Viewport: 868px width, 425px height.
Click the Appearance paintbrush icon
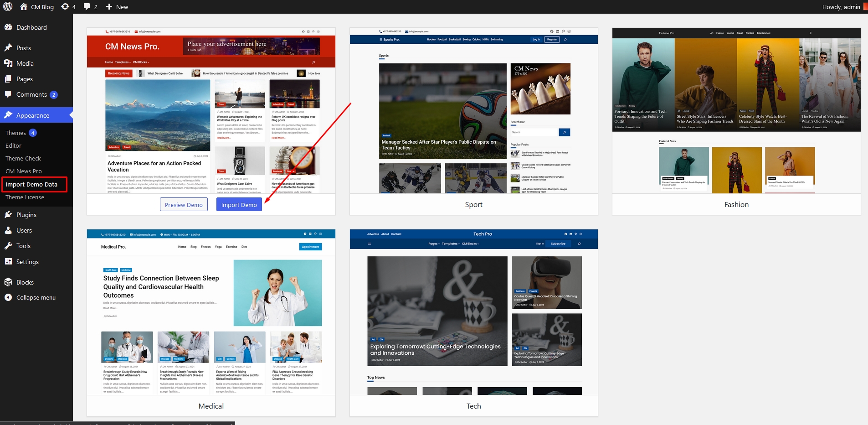point(8,115)
